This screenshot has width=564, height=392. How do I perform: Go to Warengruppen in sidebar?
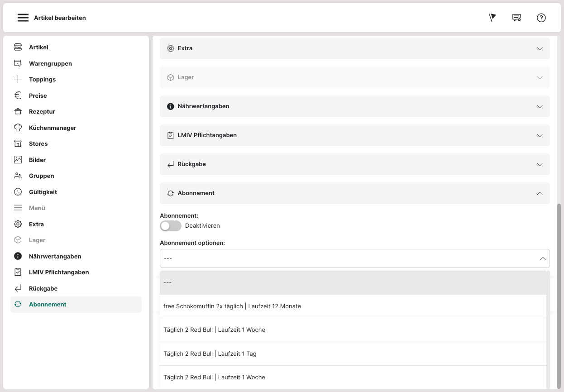(50, 63)
